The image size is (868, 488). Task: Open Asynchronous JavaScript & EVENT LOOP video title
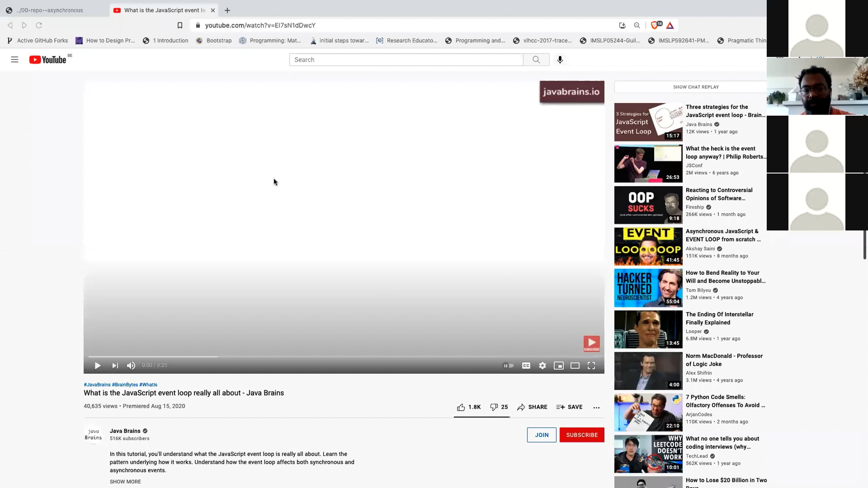point(723,235)
